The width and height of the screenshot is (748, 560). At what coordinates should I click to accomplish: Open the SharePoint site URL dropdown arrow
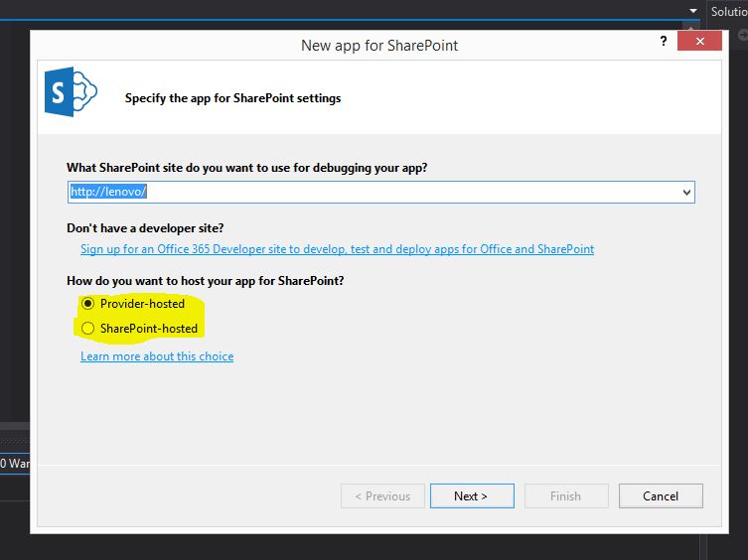(686, 193)
